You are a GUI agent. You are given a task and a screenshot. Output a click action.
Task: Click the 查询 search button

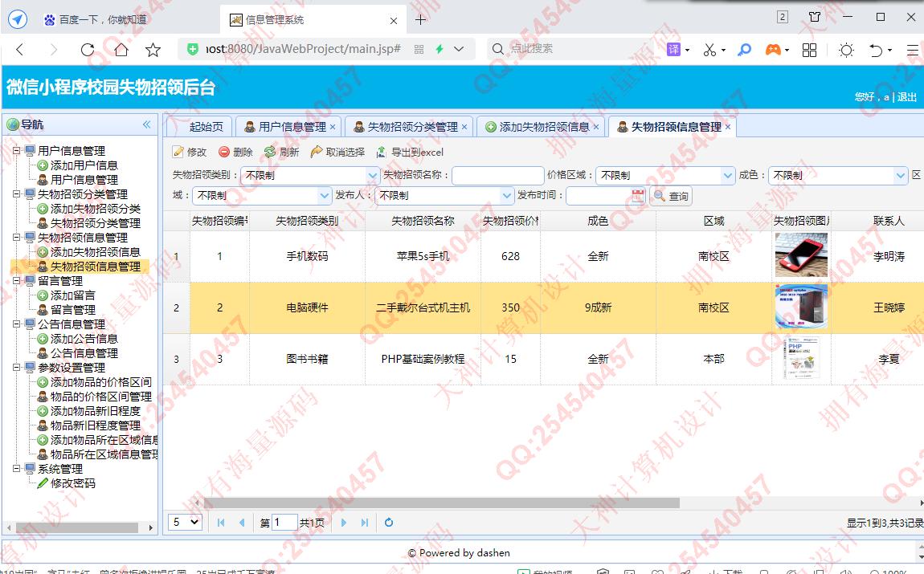click(x=671, y=196)
